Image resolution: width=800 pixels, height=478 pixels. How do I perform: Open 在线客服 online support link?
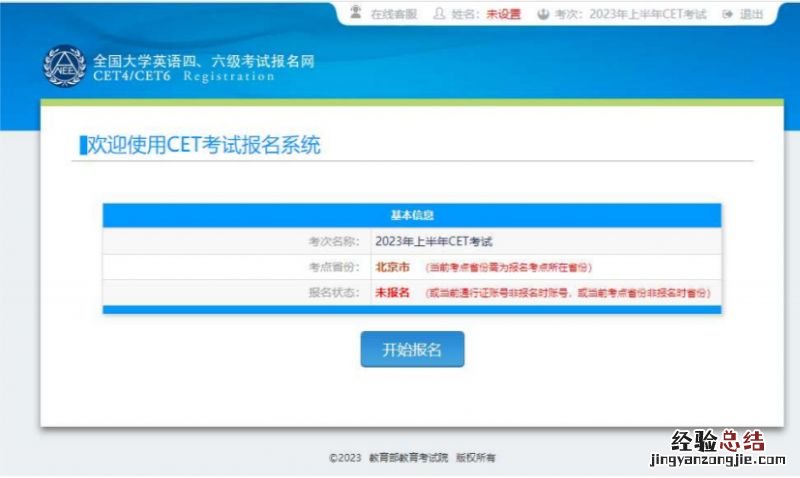393,14
